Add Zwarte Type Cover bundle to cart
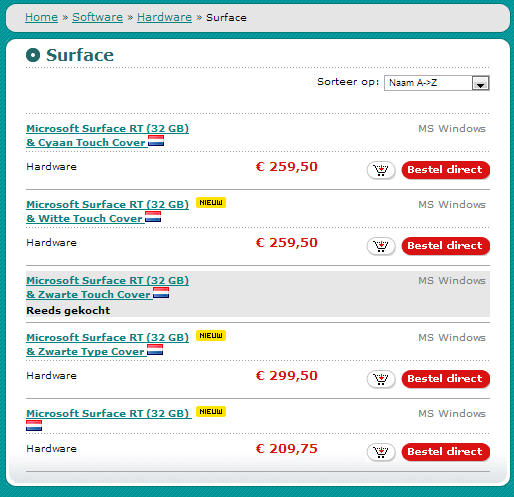This screenshot has width=514, height=497. [381, 379]
